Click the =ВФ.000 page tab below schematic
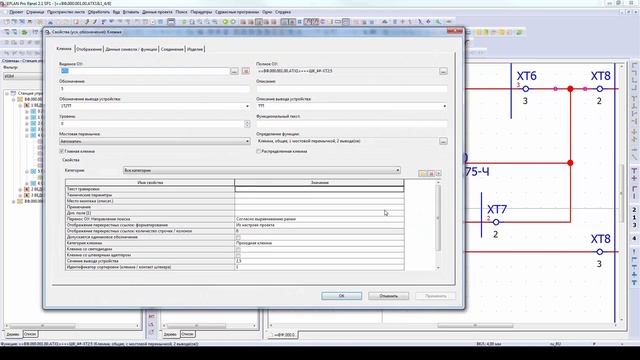 click(x=284, y=335)
